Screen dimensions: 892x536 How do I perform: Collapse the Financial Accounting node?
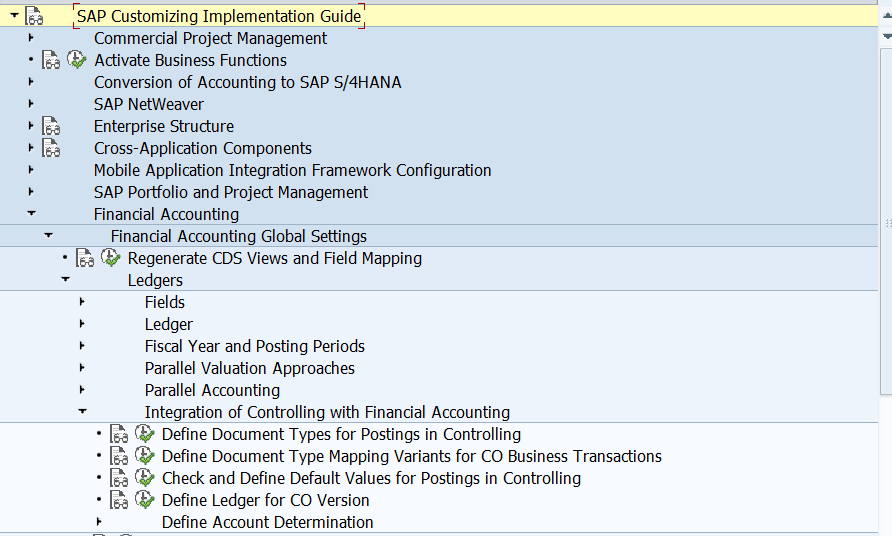(31, 213)
